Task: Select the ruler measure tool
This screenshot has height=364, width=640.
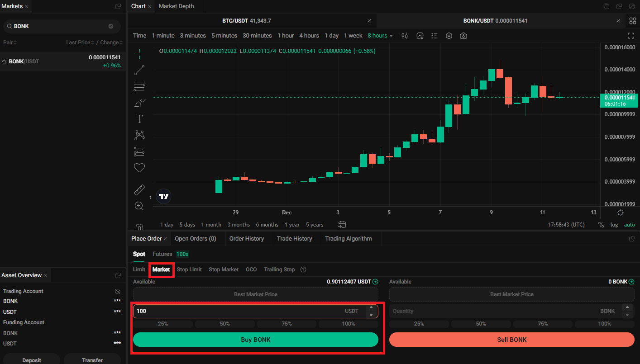Action: 139,190
